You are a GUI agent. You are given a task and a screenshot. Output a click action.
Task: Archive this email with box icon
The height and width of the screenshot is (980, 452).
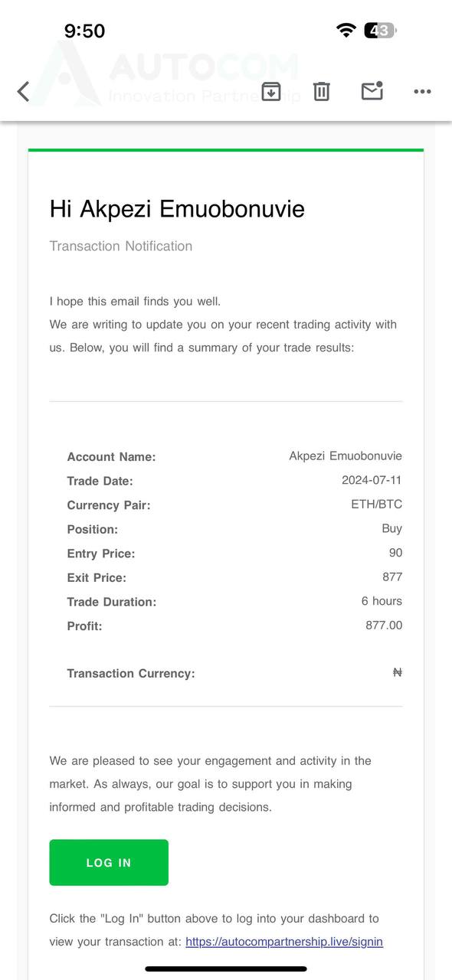click(271, 91)
